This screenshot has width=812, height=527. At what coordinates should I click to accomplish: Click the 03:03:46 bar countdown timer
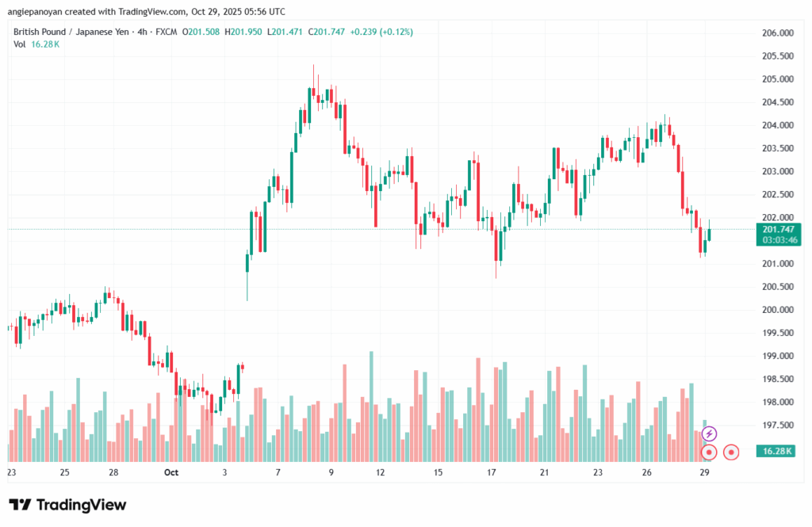[779, 239]
